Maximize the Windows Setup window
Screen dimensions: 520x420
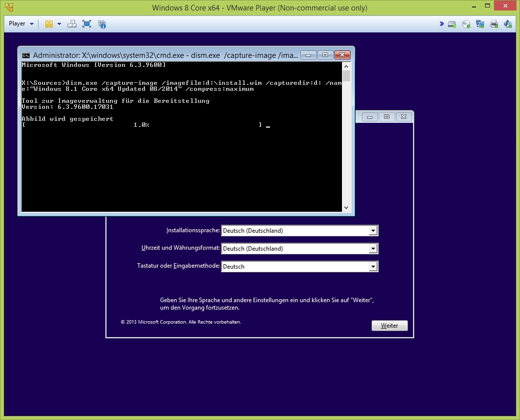coord(386,117)
